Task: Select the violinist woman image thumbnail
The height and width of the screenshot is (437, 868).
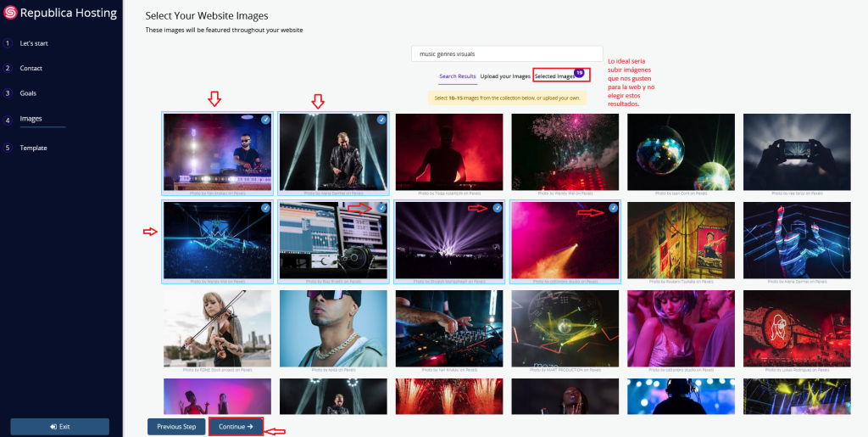Action: coord(217,328)
